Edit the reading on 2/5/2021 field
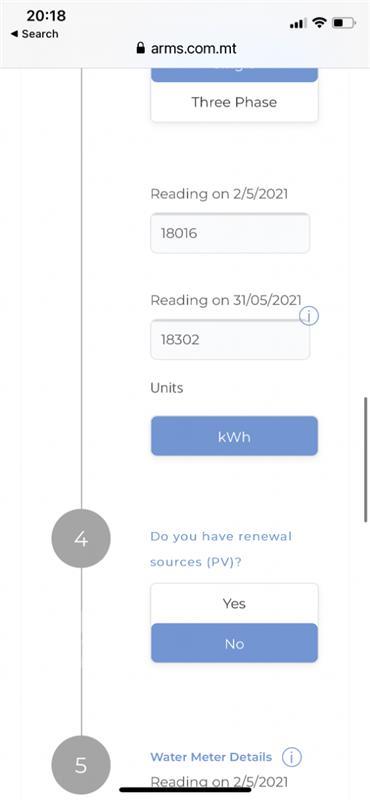This screenshot has width=370, height=800. (230, 233)
